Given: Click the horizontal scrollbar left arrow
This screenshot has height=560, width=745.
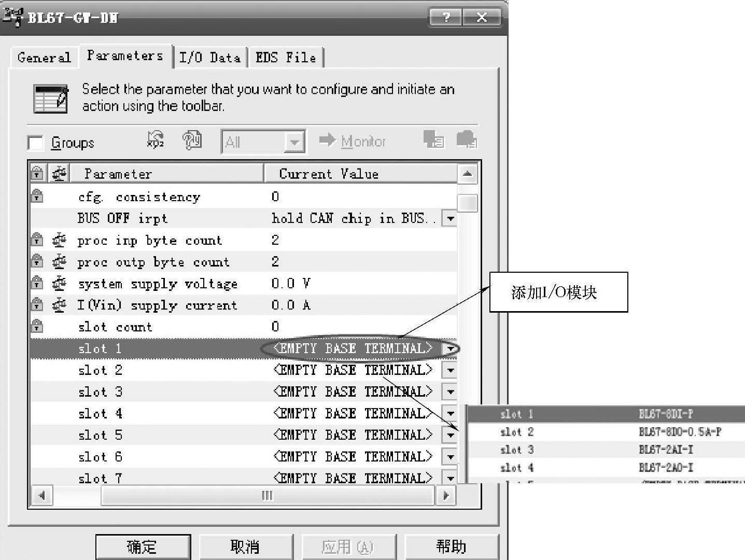Looking at the screenshot, I should click(x=41, y=495).
